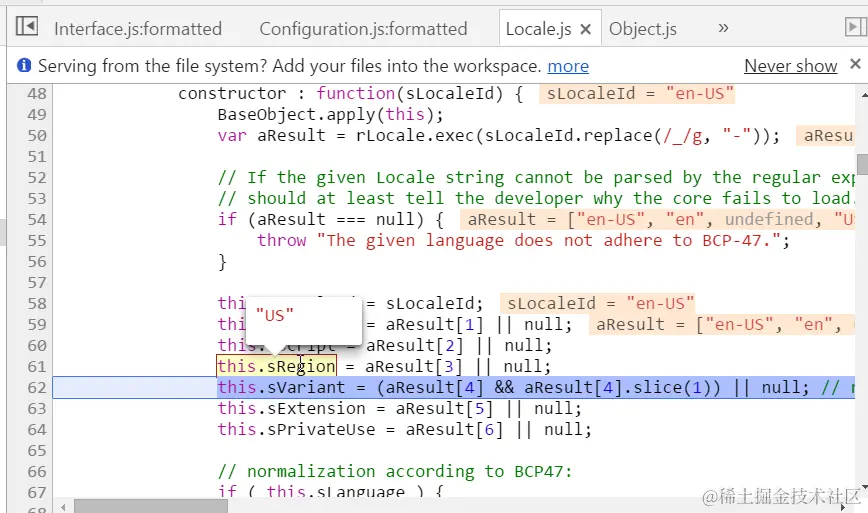Select the Locale.js tab
Viewport: 868px width, 513px height.
pos(538,29)
